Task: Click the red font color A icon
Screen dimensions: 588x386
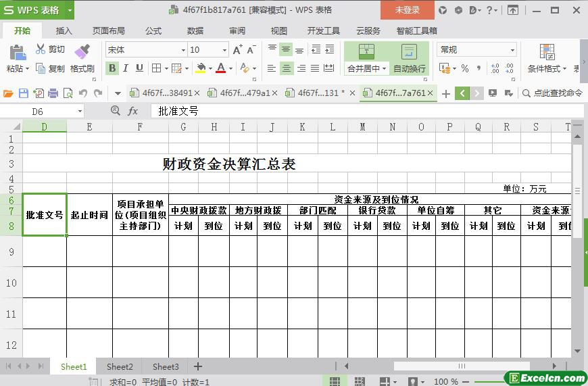Action: pyautogui.click(x=221, y=68)
